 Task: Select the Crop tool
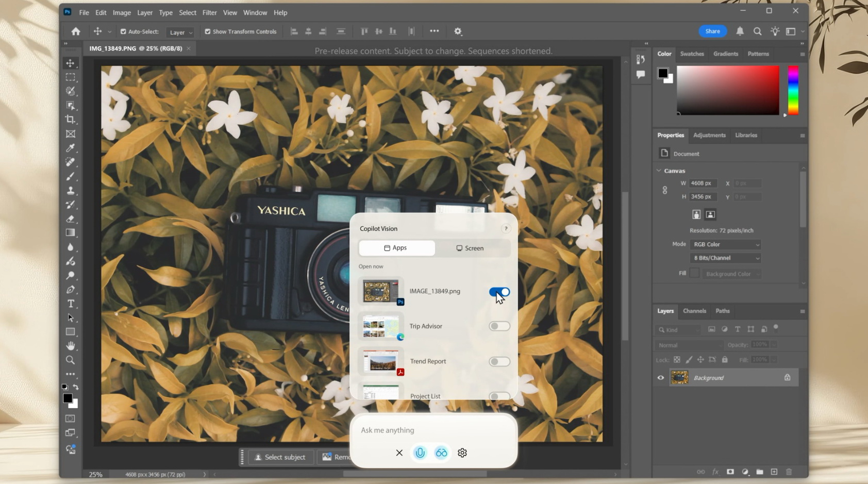coord(71,120)
